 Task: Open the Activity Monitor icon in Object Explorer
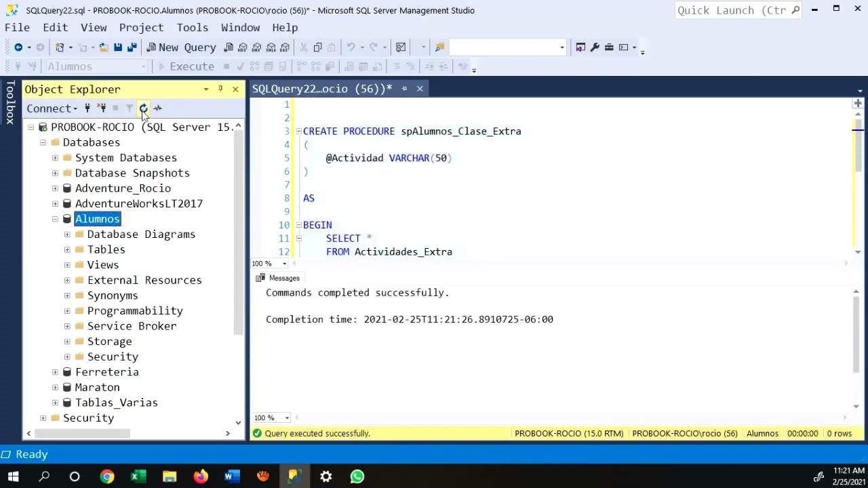point(158,108)
